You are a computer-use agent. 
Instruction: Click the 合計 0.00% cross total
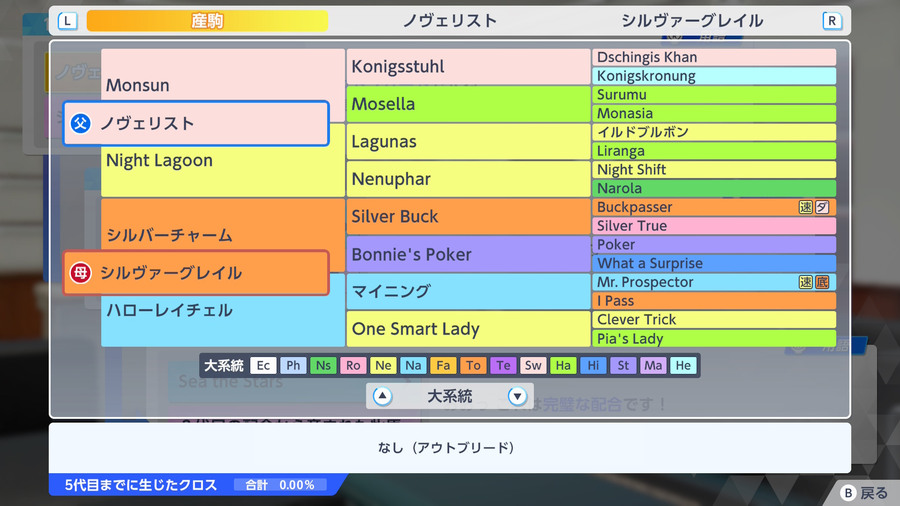280,485
